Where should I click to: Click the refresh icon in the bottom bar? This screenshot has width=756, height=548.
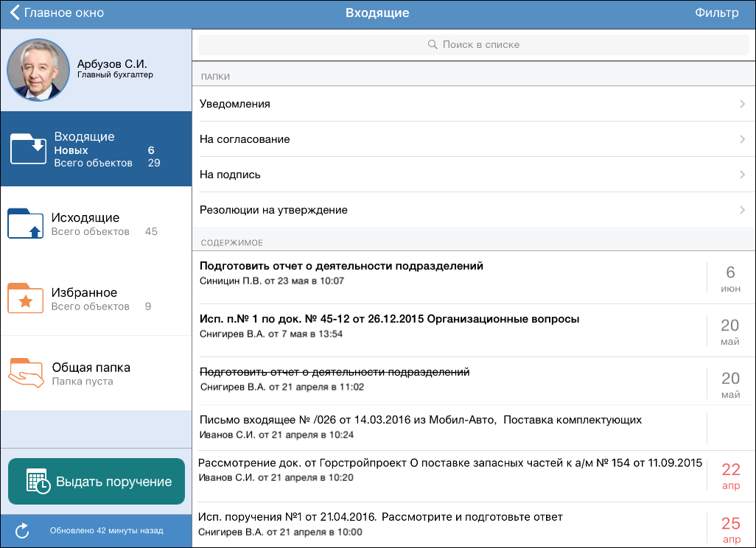point(22,530)
